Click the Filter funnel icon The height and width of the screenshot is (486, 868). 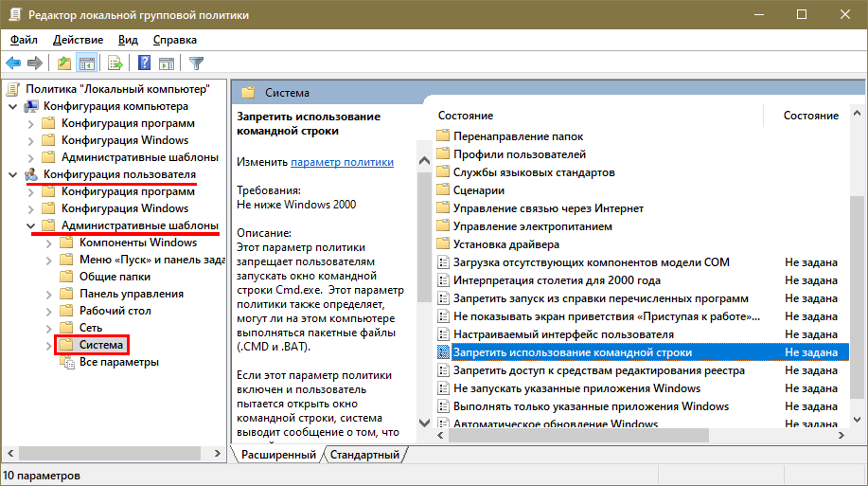tap(197, 63)
